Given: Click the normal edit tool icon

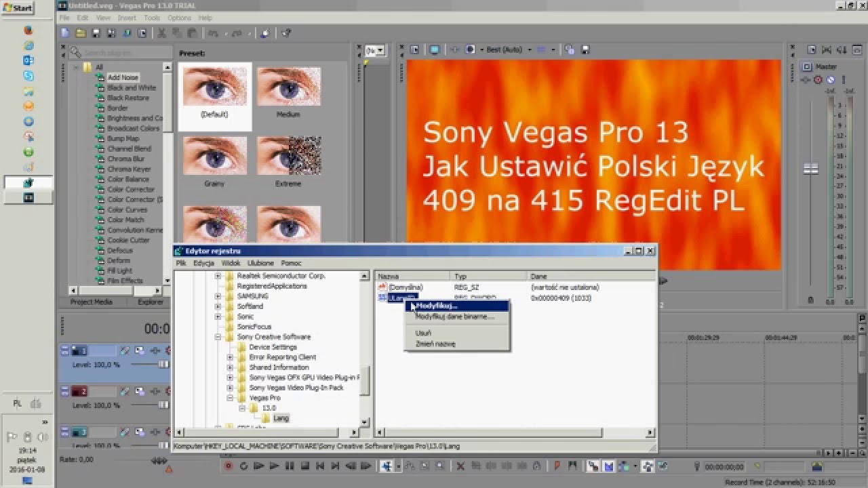Looking at the screenshot, I should 385,466.
